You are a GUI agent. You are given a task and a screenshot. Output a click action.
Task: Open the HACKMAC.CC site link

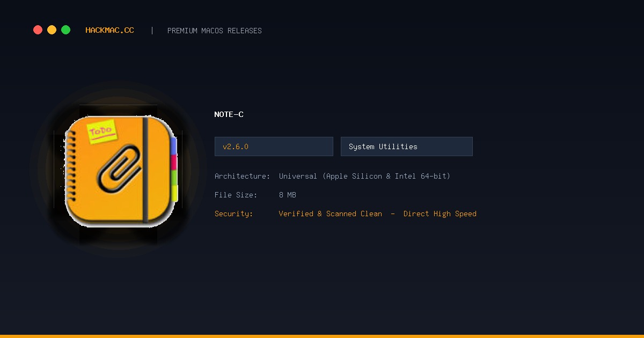point(109,31)
